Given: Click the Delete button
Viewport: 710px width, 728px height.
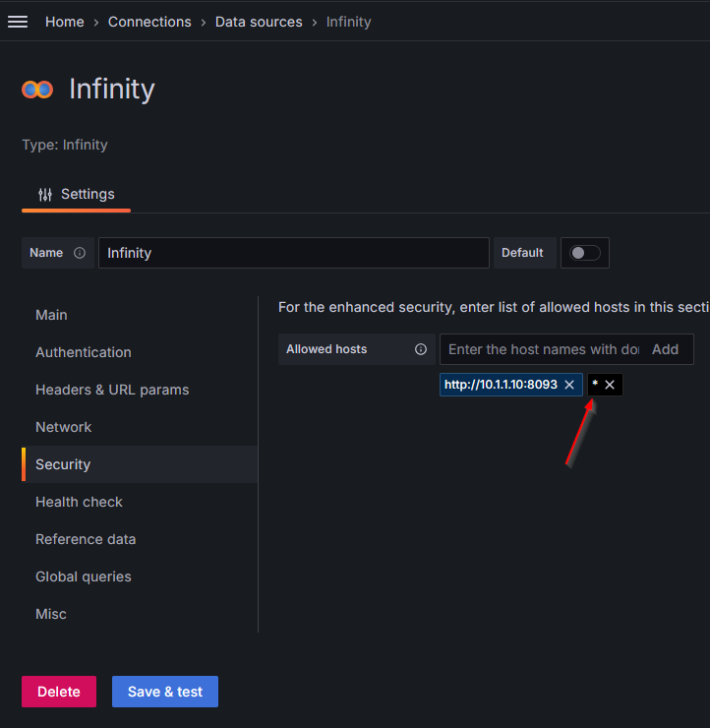Looking at the screenshot, I should [x=59, y=692].
